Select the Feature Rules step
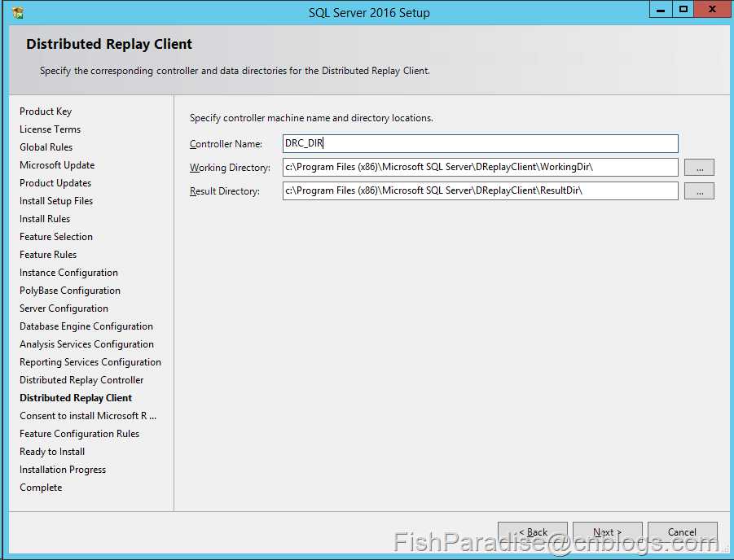Image resolution: width=734 pixels, height=560 pixels. pyautogui.click(x=48, y=255)
